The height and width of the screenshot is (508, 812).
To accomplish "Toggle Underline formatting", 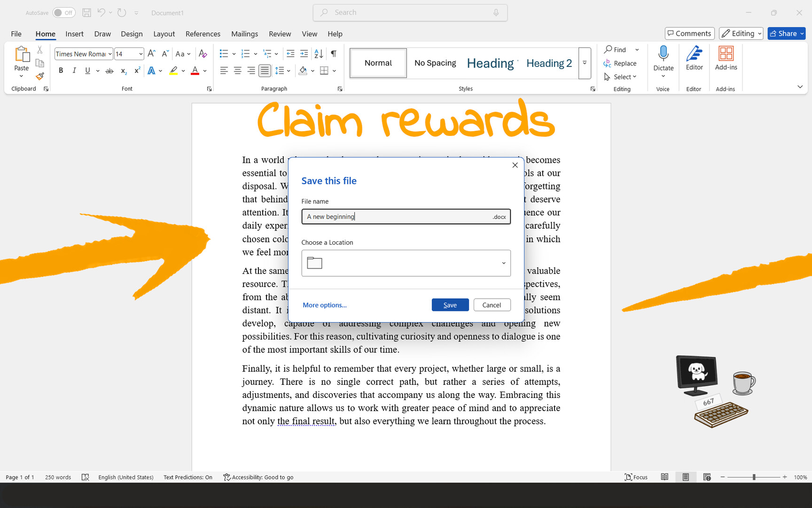I will click(87, 71).
